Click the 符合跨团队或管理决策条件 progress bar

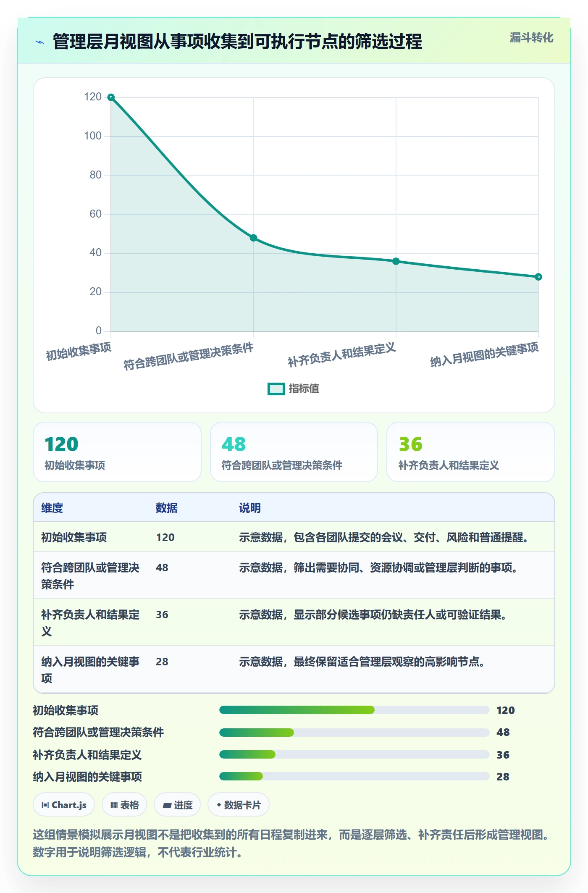pos(354,733)
